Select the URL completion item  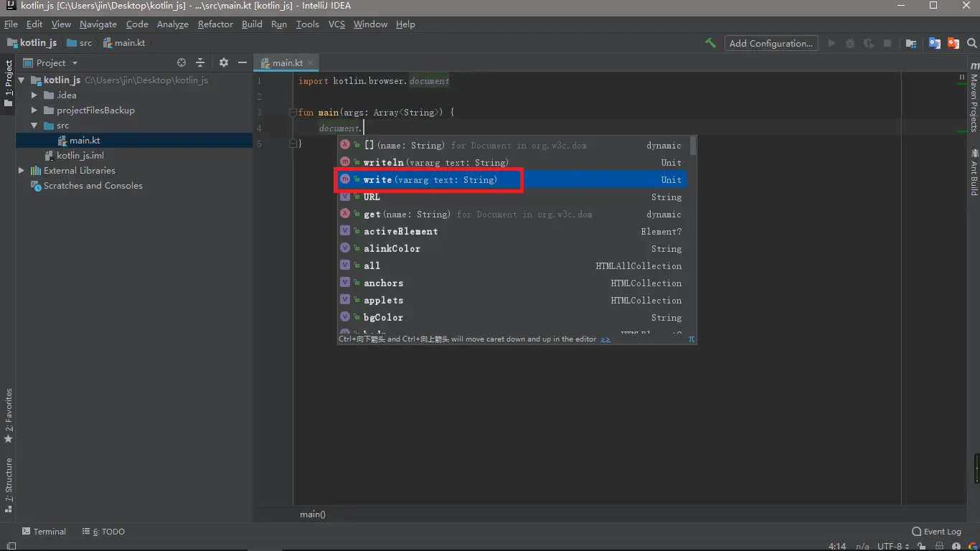pyautogui.click(x=512, y=197)
